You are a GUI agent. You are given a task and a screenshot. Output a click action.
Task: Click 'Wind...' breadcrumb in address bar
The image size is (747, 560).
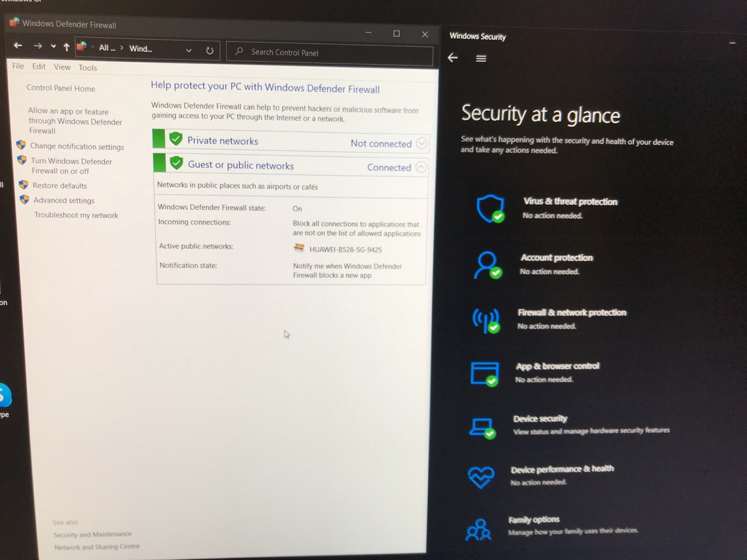point(141,49)
